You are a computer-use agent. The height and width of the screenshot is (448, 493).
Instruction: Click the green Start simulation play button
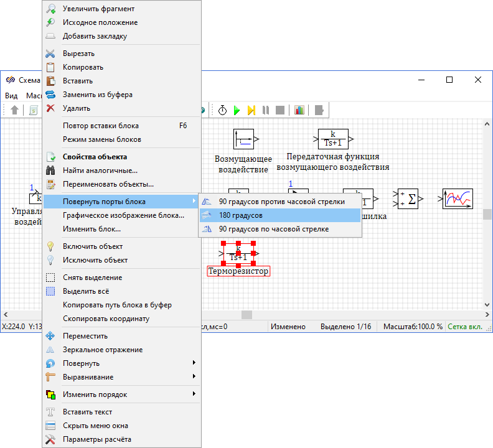(x=237, y=110)
